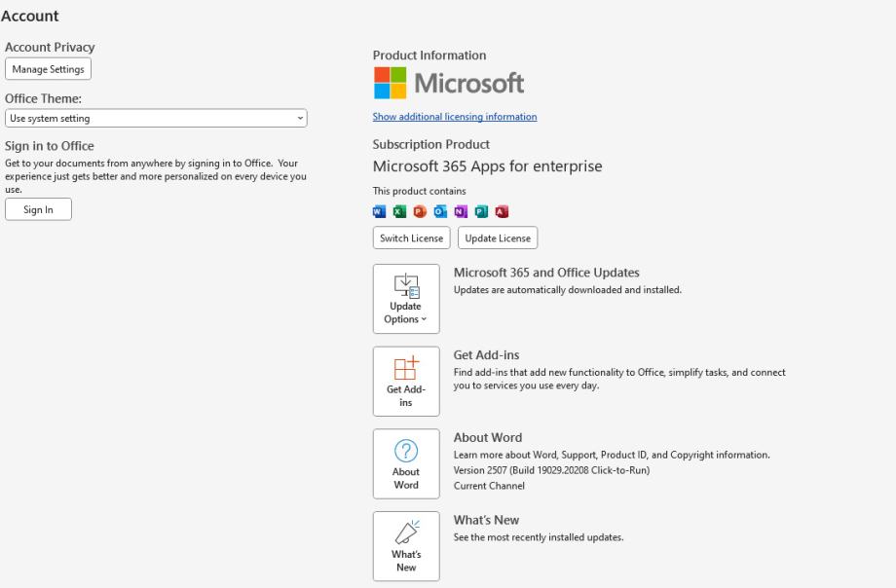
Task: Click the Microsoft logo
Action: pyautogui.click(x=448, y=84)
